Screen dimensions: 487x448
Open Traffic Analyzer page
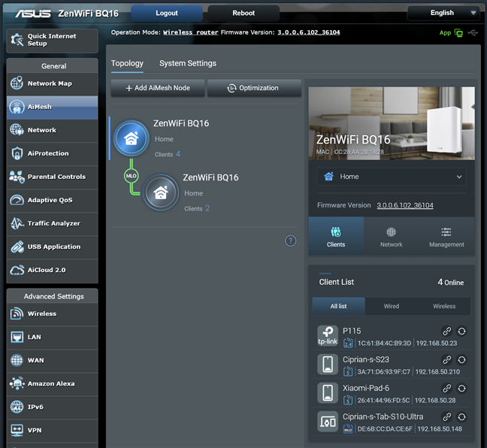click(x=52, y=224)
